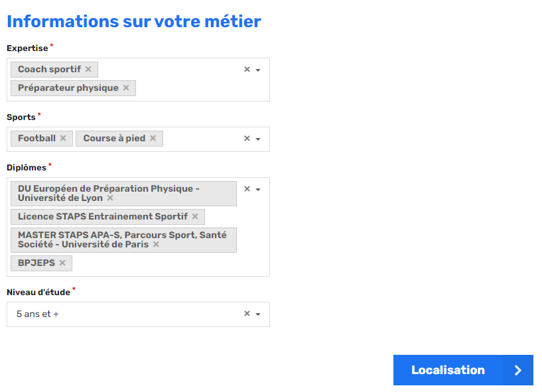Clear the Niveau d'étude selection
Viewport: 542px width, 392px height.
(x=247, y=314)
